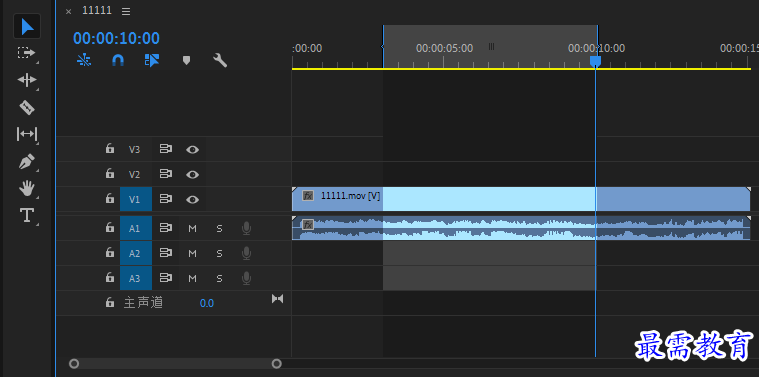Toggle insert sequences as nests button

pos(84,60)
